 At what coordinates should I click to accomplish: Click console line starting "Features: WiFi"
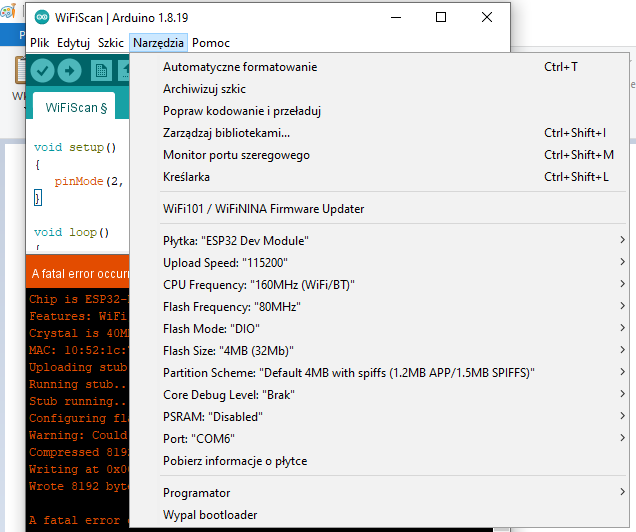pos(78,316)
